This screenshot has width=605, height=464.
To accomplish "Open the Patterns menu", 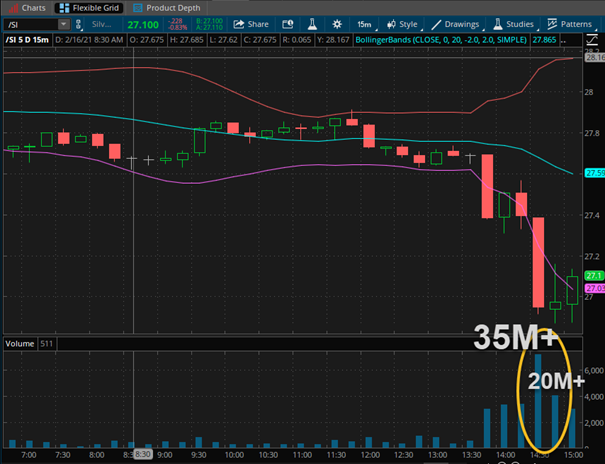I will pos(570,23).
